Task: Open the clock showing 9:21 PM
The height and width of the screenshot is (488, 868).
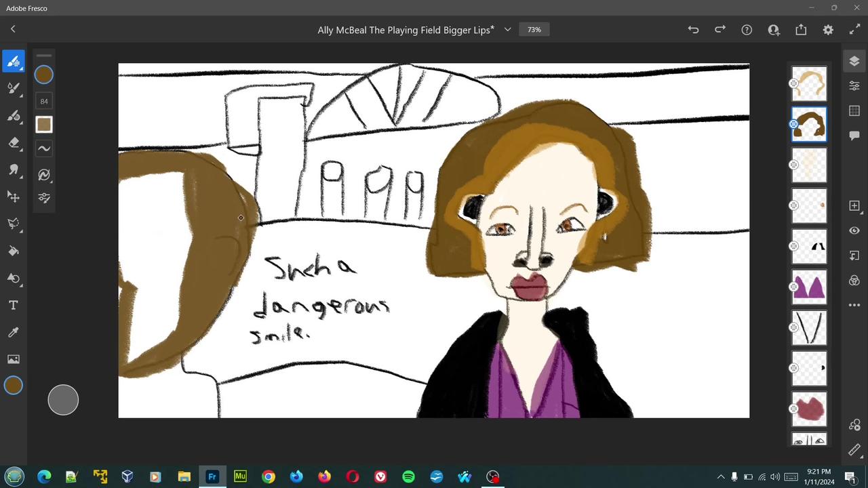Action: point(819,476)
